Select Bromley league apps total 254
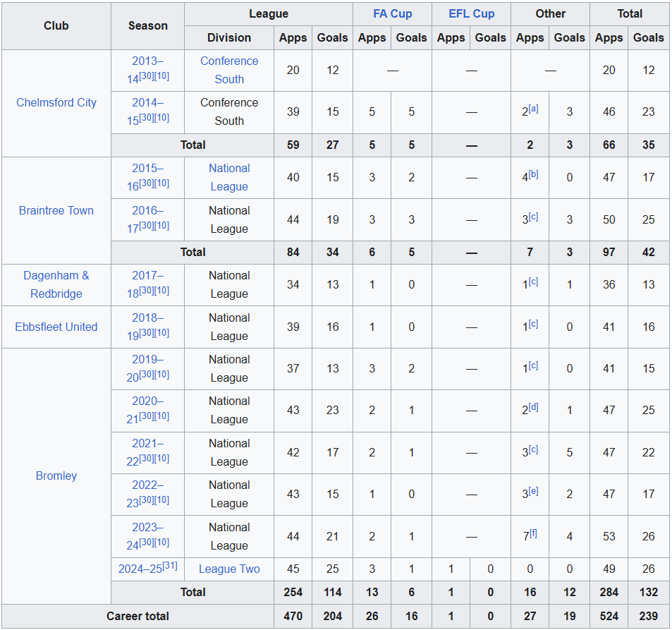This screenshot has width=672, height=630. point(293,593)
